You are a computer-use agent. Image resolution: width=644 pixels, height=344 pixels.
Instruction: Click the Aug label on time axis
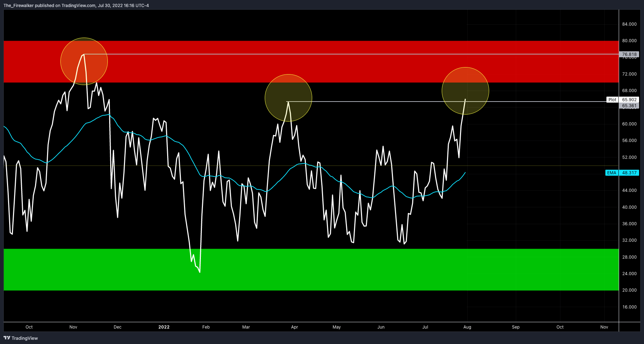point(467,327)
